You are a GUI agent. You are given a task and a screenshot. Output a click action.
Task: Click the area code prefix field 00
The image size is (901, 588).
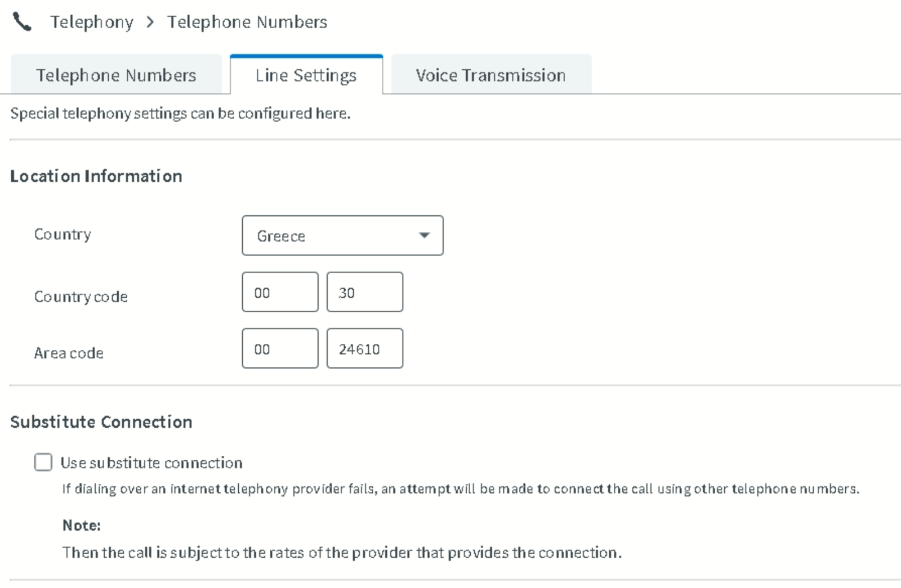tap(280, 348)
